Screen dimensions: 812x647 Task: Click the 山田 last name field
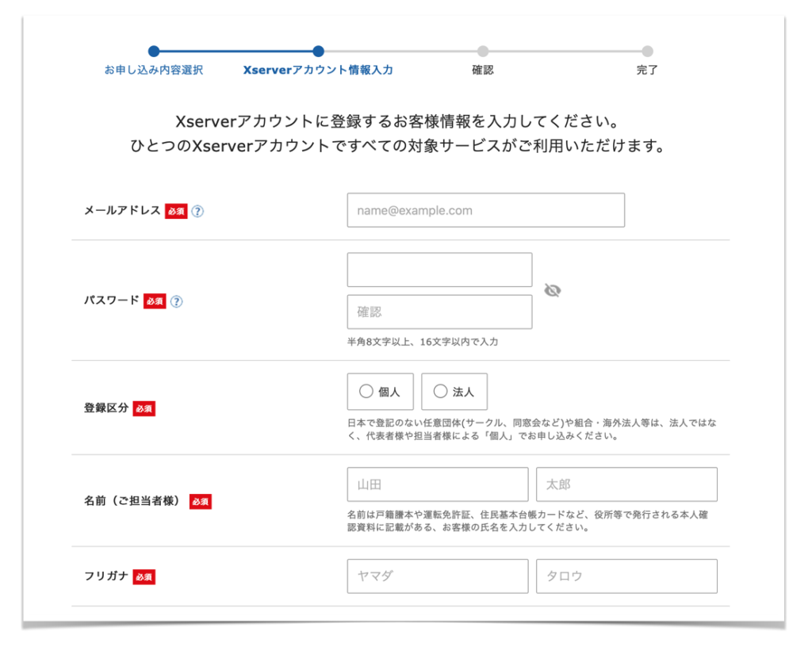(x=438, y=484)
